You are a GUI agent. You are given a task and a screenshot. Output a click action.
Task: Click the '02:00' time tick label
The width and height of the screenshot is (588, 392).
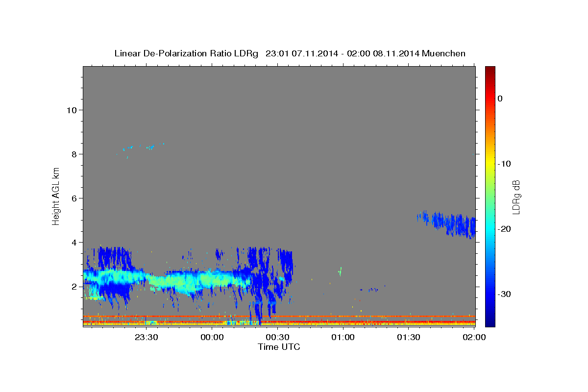tap(474, 337)
